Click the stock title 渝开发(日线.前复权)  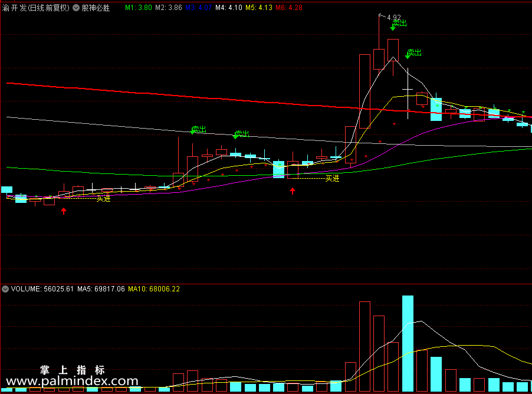35,8
